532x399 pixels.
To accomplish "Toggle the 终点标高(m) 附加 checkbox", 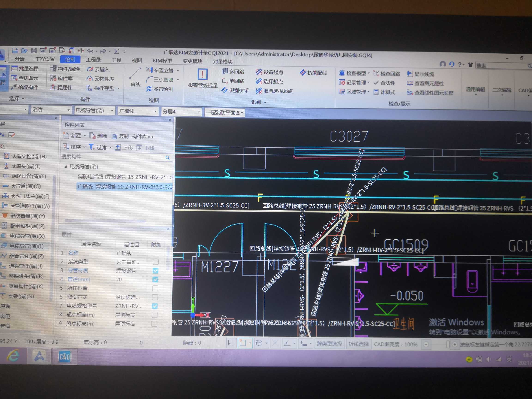I will 154,324.
